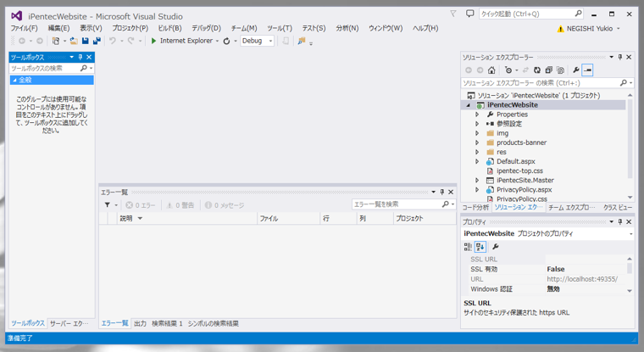Pin the Toolbox panel with the pushpin
This screenshot has height=352, width=644.
click(x=80, y=57)
